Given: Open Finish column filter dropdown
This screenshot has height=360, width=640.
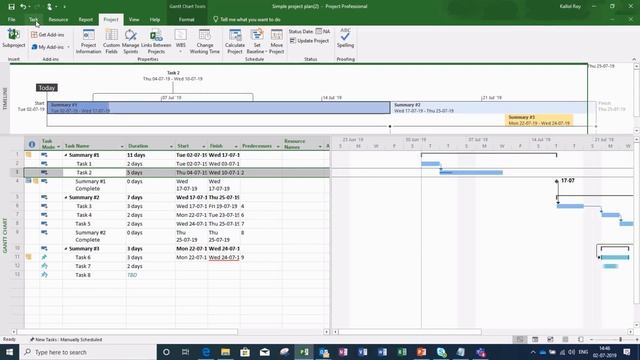Looking at the screenshot, I should 236,147.
